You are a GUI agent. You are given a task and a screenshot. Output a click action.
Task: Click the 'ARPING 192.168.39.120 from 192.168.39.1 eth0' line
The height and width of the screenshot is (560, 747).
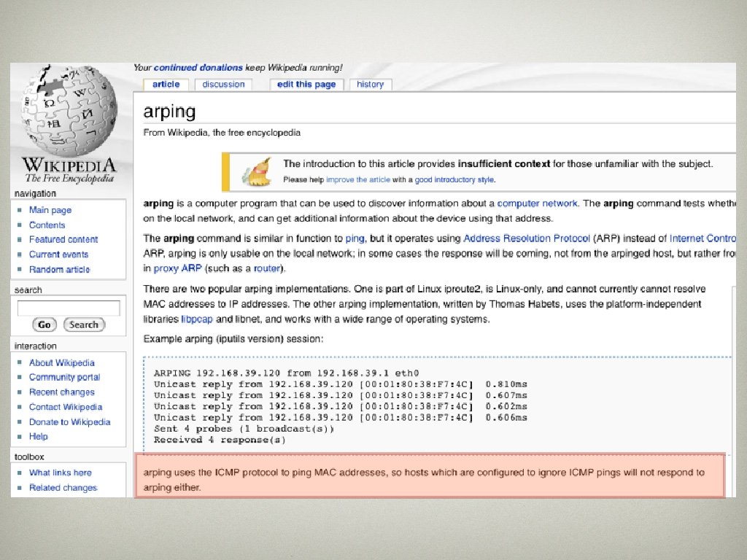click(286, 373)
